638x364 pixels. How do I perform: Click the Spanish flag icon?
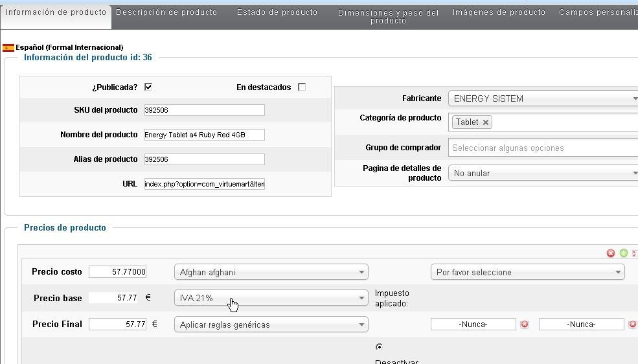click(8, 47)
